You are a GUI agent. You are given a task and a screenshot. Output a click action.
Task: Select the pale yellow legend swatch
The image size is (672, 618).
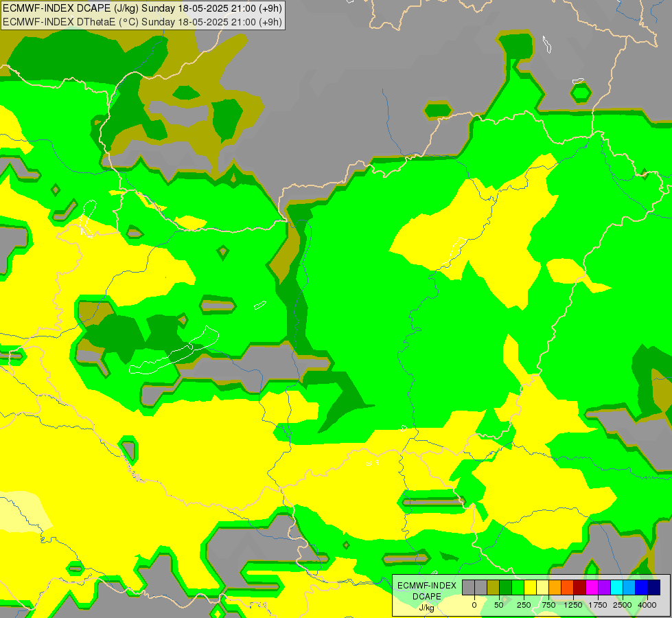tap(543, 587)
